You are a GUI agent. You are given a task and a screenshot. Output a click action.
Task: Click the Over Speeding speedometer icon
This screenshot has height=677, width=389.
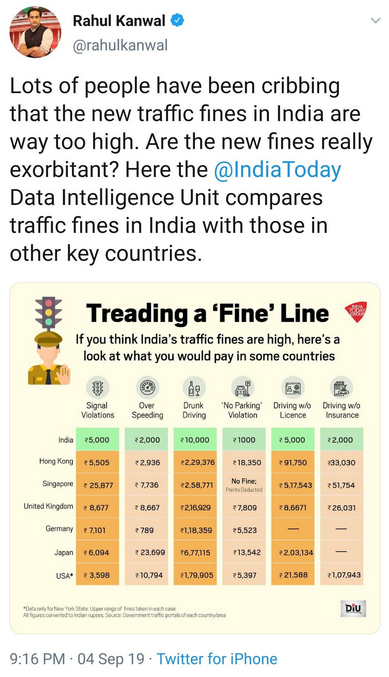[147, 387]
